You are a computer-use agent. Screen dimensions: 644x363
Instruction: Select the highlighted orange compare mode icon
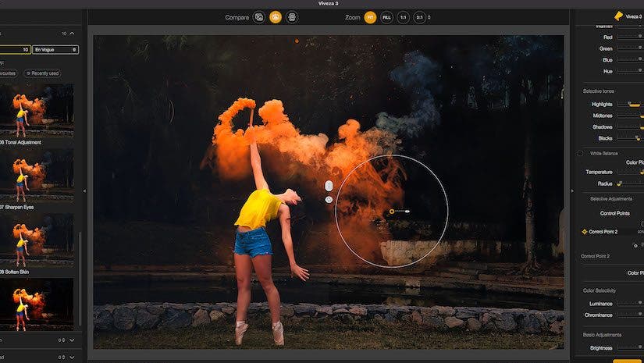pyautogui.click(x=276, y=17)
